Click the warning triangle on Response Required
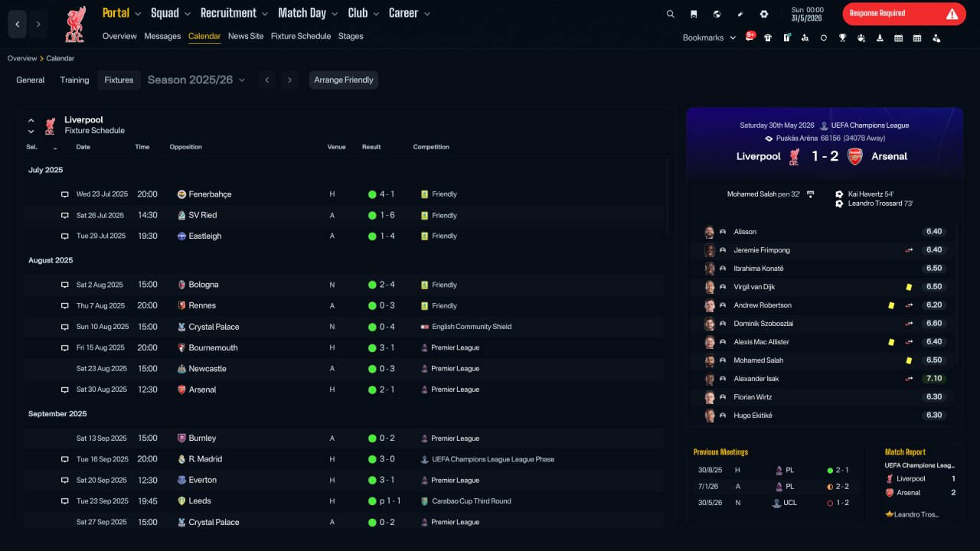 tap(952, 14)
